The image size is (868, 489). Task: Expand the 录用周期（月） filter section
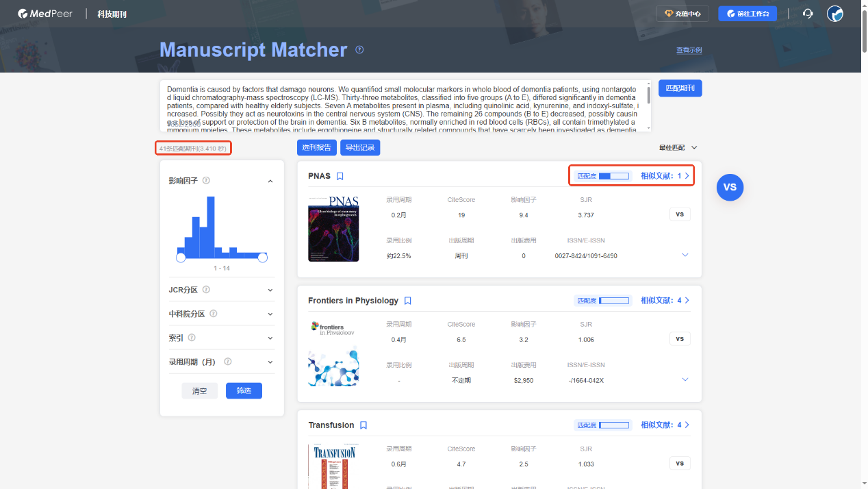(x=270, y=362)
